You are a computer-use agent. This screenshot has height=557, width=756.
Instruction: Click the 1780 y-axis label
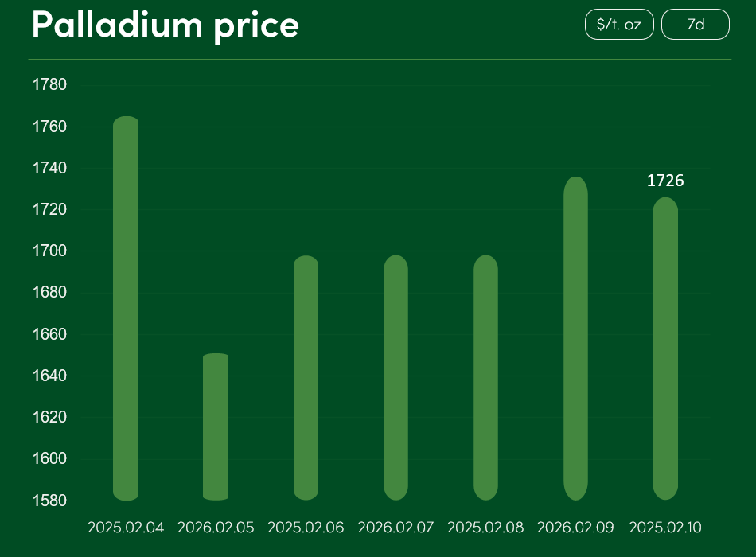click(49, 85)
